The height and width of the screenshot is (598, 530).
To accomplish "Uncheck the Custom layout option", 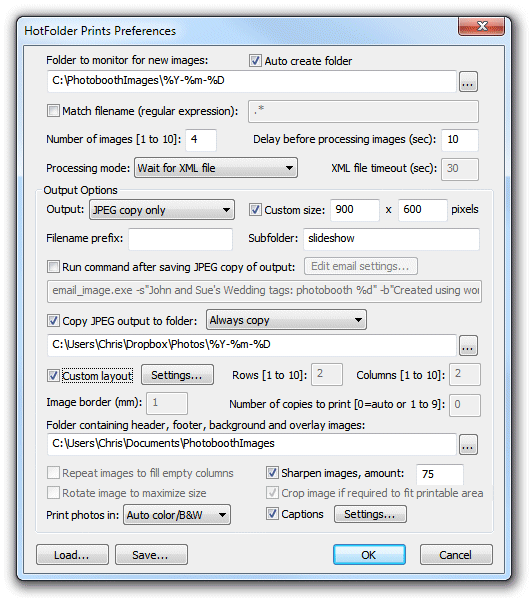I will coord(53,376).
